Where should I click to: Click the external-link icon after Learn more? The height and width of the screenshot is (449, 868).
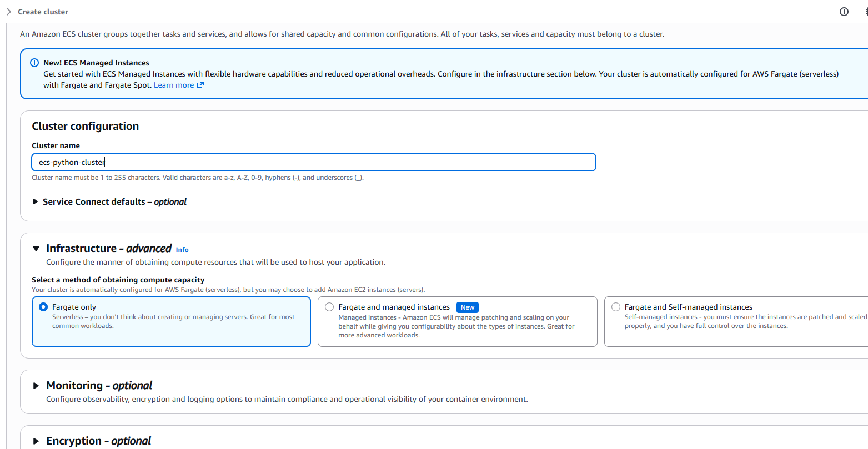point(199,84)
